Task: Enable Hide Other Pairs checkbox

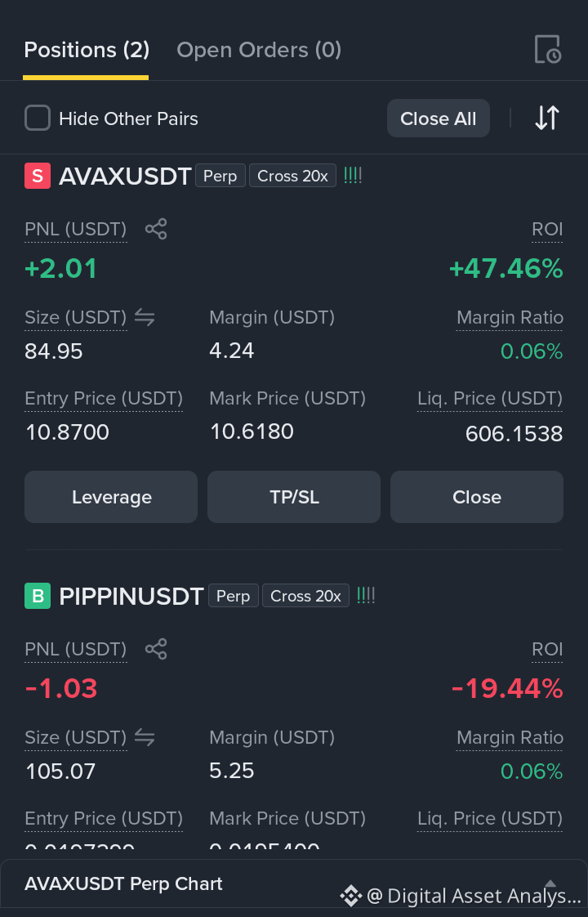Action: pos(38,119)
